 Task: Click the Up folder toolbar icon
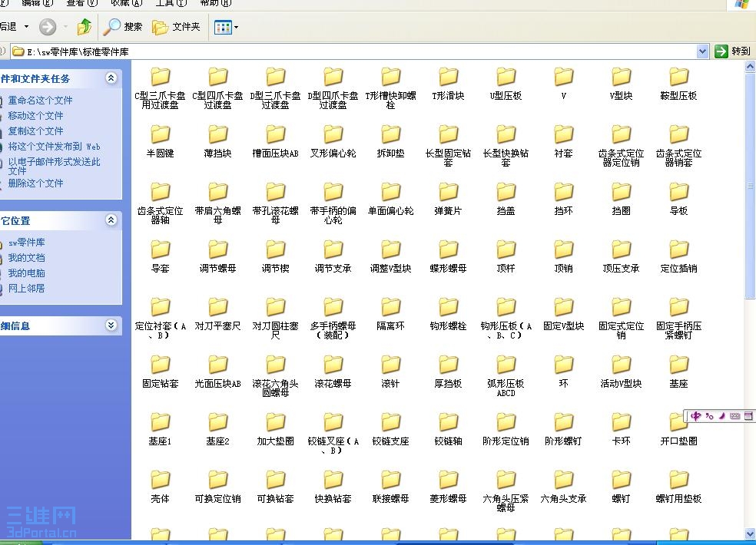pos(85,27)
